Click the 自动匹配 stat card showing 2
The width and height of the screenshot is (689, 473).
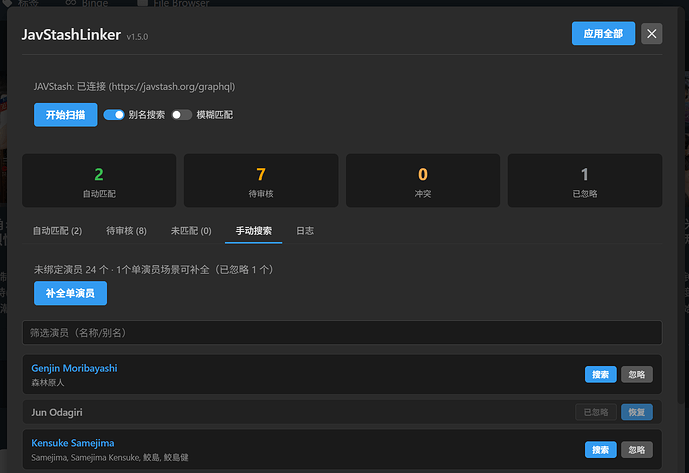point(99,181)
